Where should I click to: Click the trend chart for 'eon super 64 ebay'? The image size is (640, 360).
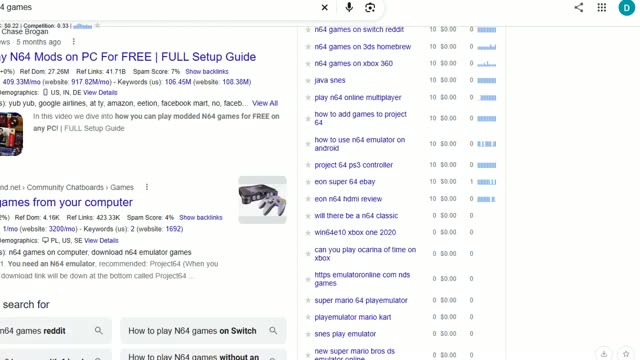487,182
